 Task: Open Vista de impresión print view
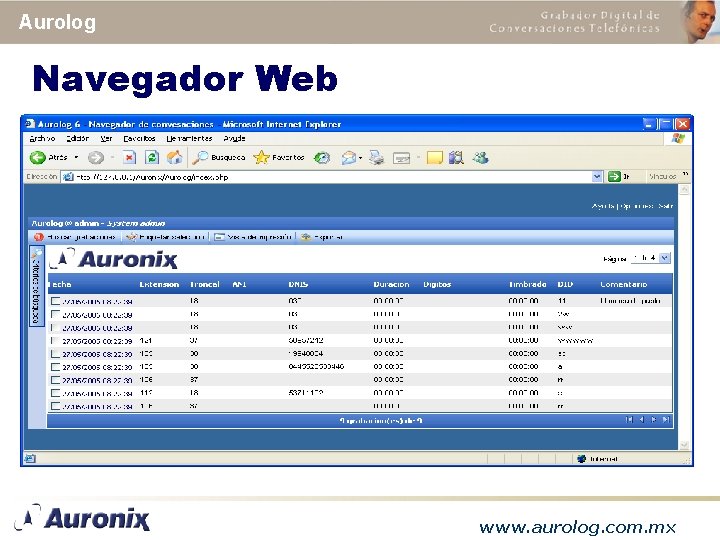253,237
